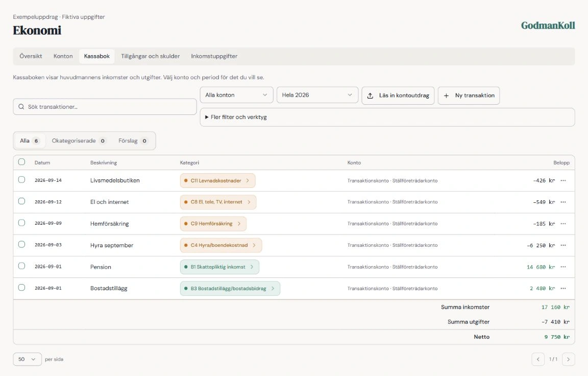Change the B1 Skattepliktig inkomst category chip
This screenshot has height=376, width=588.
click(220, 267)
